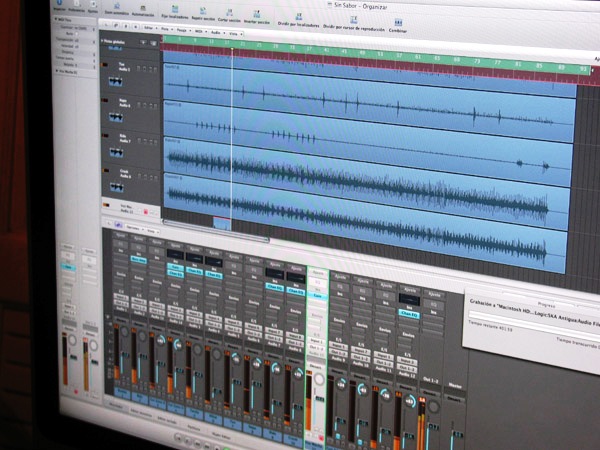This screenshot has height=450, width=600.
Task: Open the Editar menu in the arrange area
Action: [149, 28]
